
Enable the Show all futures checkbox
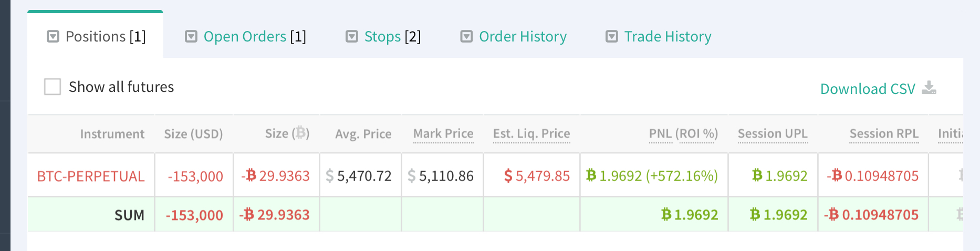[x=53, y=87]
